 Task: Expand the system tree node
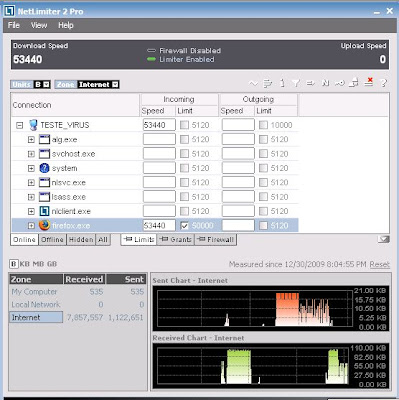coord(31,168)
